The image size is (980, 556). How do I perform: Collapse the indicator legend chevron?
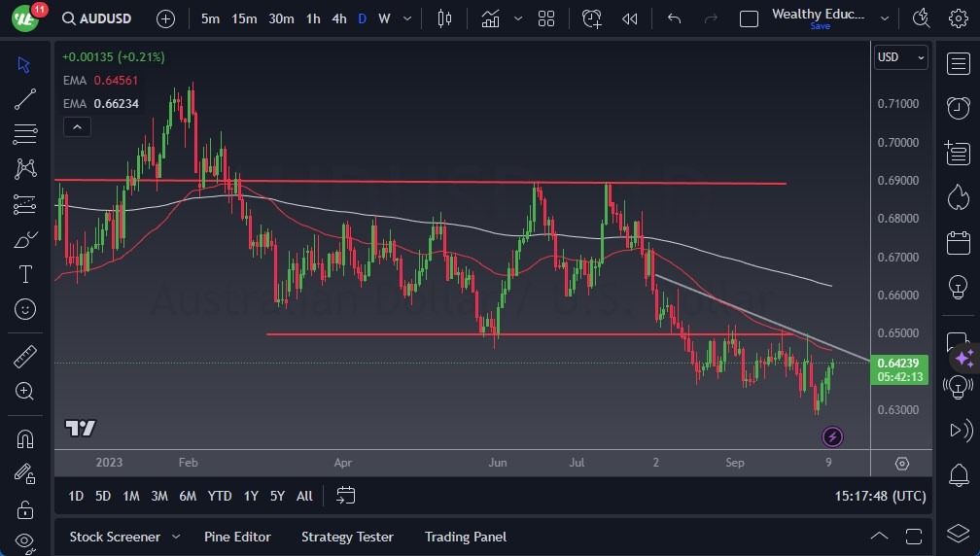click(x=76, y=126)
